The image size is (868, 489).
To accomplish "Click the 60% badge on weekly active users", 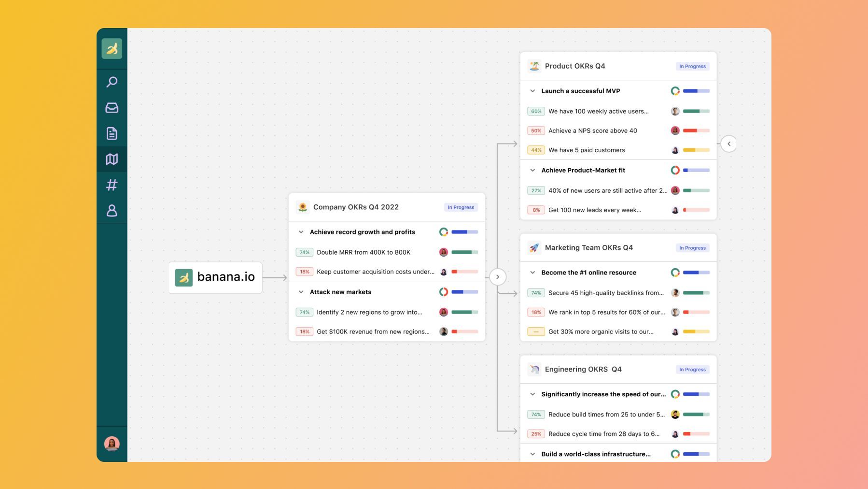I will 536,111.
